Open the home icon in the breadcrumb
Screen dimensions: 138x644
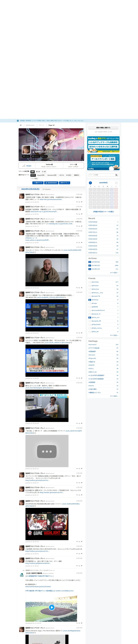tap(21, 125)
